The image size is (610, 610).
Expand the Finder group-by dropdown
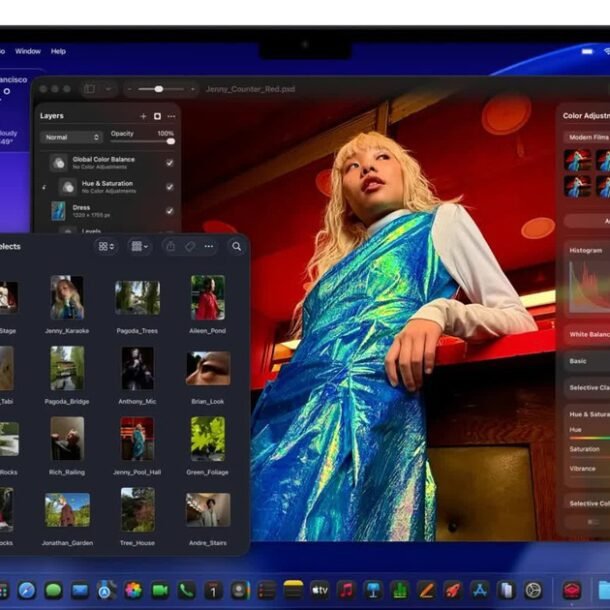click(139, 246)
